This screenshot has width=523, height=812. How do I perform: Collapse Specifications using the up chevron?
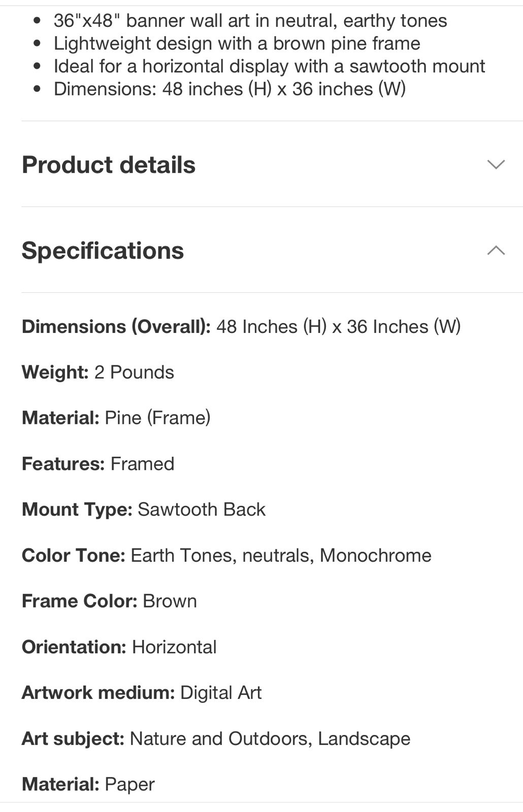[496, 250]
